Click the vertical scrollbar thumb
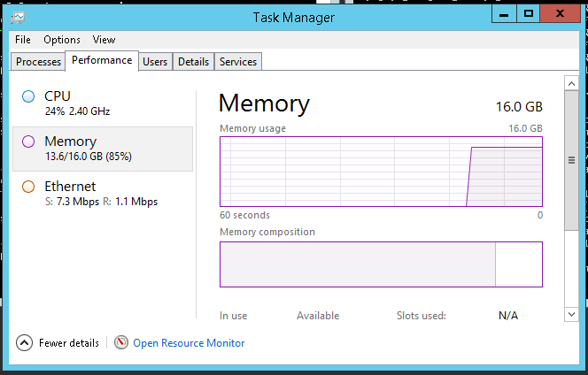The height and width of the screenshot is (375, 588). [x=571, y=159]
